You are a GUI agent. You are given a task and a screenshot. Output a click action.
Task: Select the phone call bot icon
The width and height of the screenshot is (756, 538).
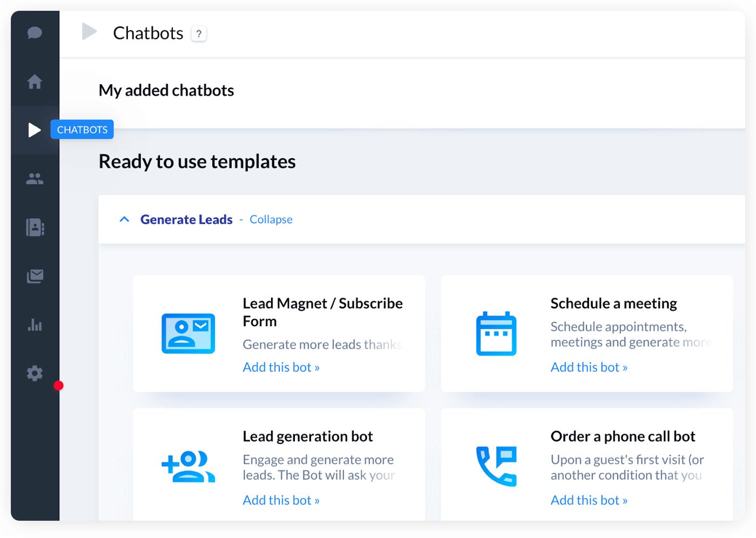pos(496,466)
